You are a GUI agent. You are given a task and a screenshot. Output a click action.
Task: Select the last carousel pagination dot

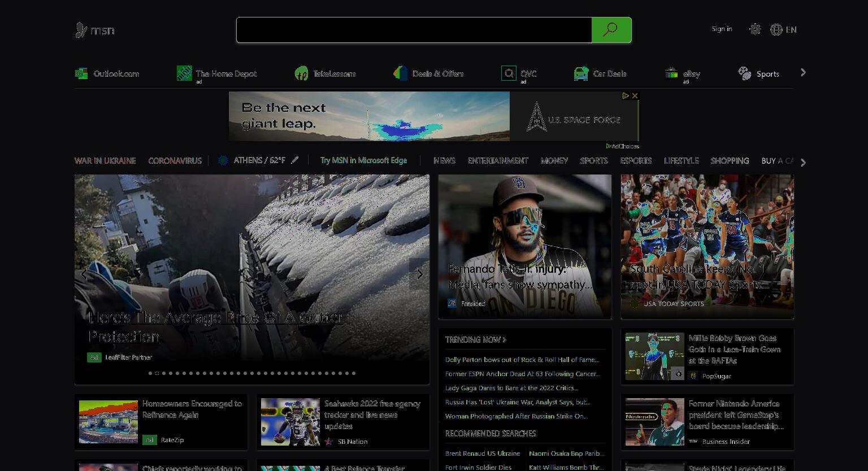(x=354, y=373)
